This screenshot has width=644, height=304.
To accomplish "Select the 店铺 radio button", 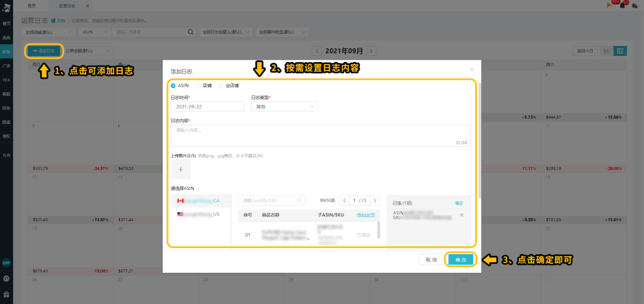I will click(x=198, y=85).
